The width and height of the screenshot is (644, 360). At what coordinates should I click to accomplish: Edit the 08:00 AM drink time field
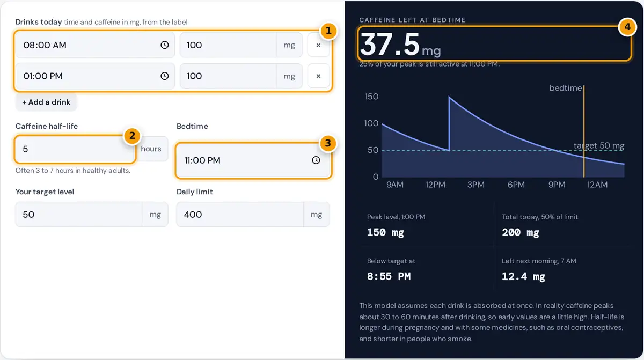pyautogui.click(x=95, y=45)
